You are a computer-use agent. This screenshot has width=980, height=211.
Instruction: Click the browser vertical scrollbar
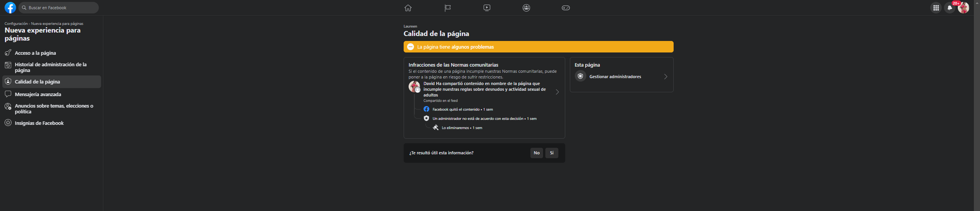click(977, 105)
